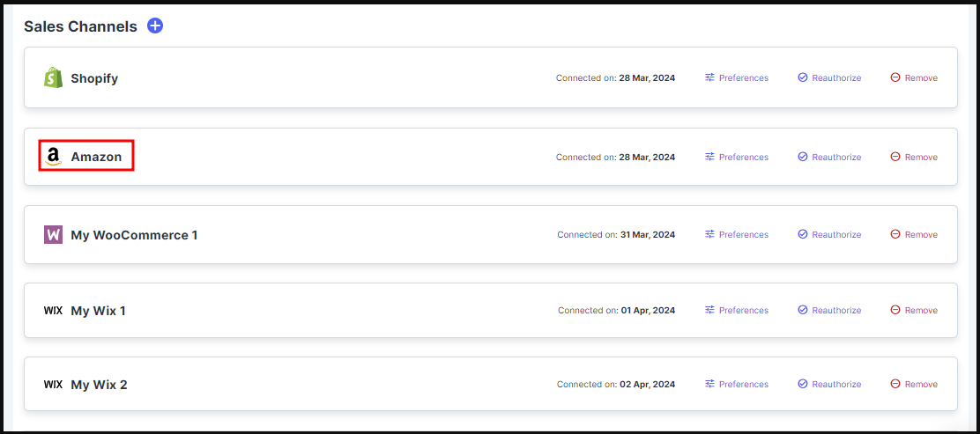Screen dimensions: 980x434
Task: Open Preferences for My WooCommerce 1
Action: pyautogui.click(x=737, y=234)
